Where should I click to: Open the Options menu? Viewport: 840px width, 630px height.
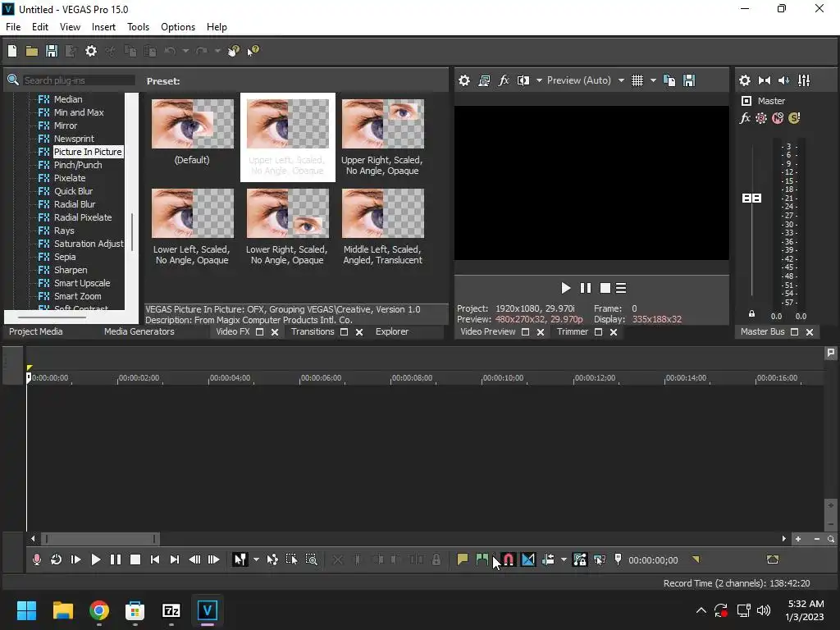click(178, 27)
